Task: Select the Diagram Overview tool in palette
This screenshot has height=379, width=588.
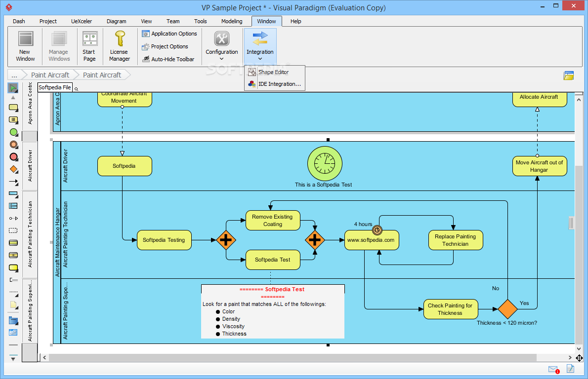Action: click(x=13, y=333)
